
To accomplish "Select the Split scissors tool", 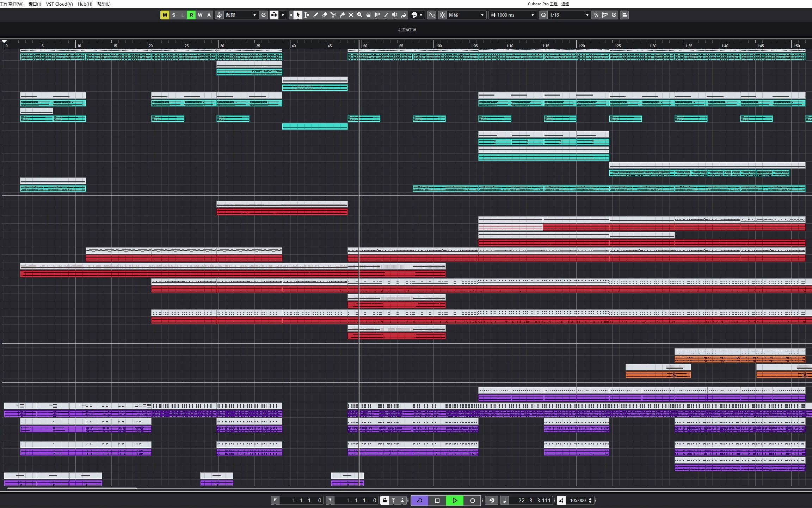I will 333,15.
